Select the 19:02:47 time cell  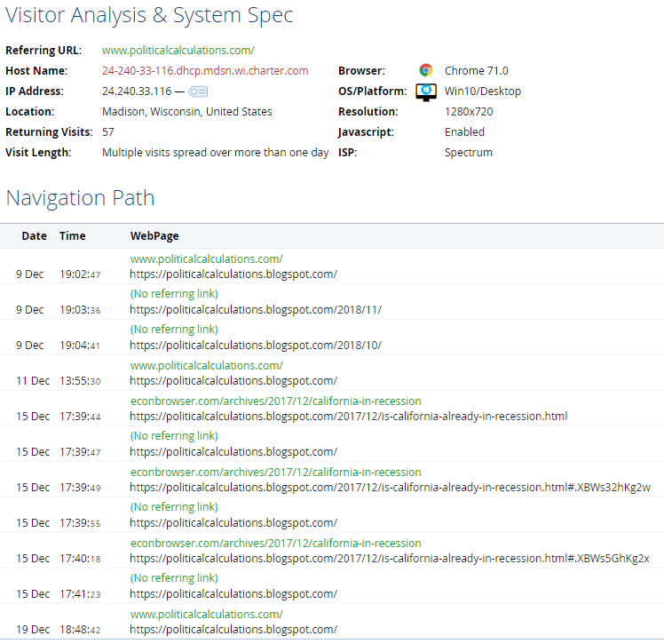tap(80, 274)
